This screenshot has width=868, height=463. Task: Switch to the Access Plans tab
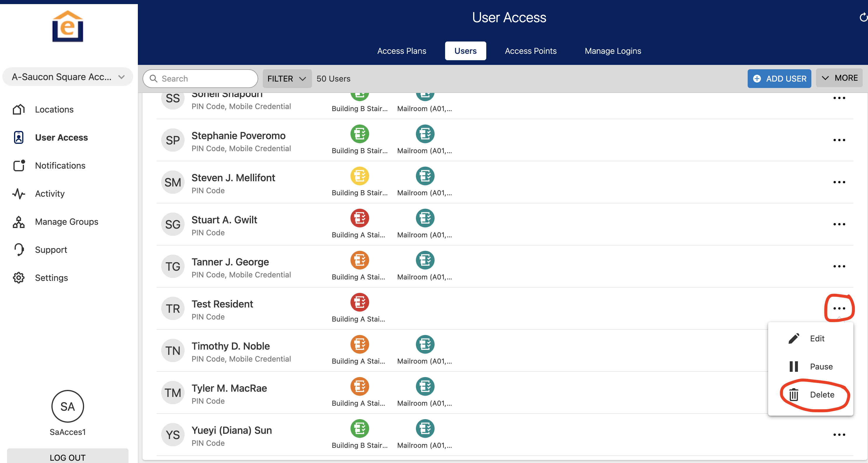coord(401,51)
